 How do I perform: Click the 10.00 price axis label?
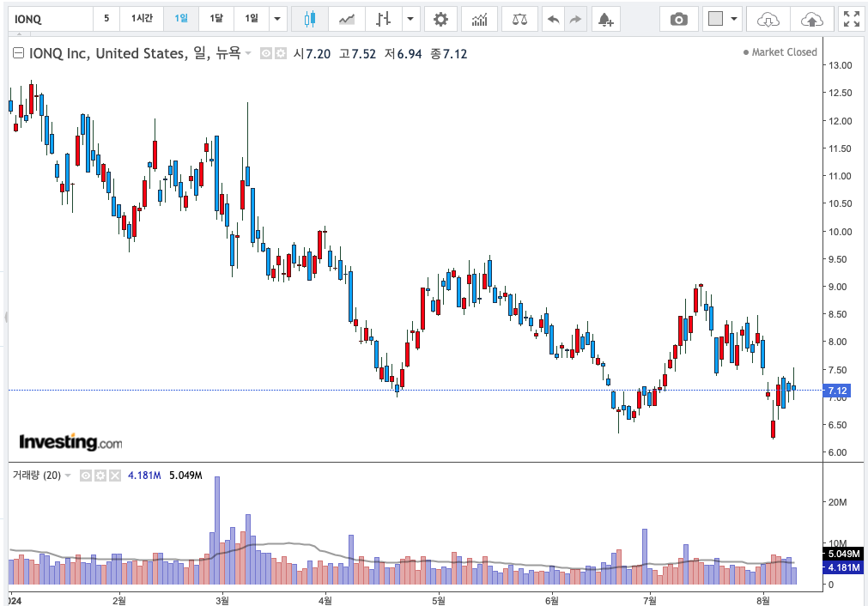click(841, 232)
